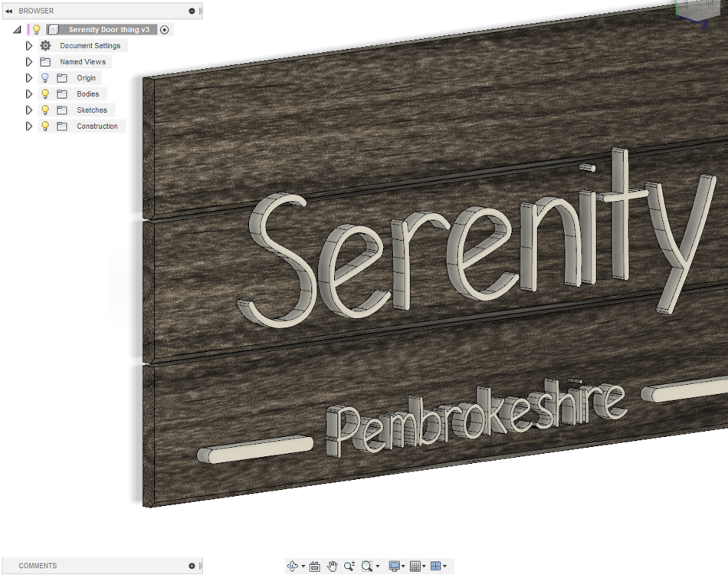This screenshot has width=728, height=575.
Task: Toggle the Construction folder light bulb
Action: click(44, 126)
